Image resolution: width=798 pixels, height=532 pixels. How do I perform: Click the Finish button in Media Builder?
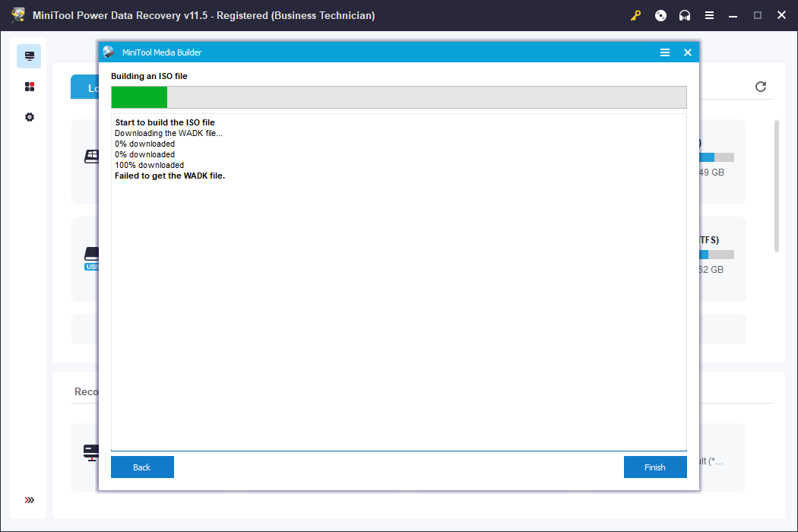(x=655, y=467)
